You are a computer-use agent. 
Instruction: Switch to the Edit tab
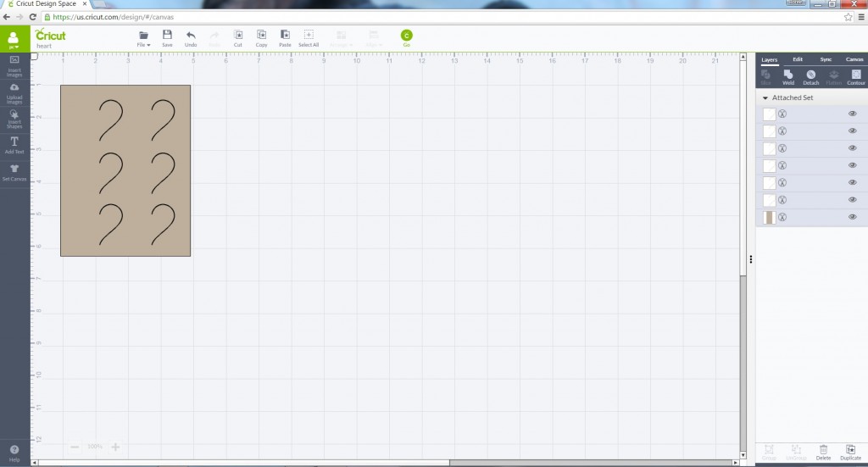click(798, 59)
